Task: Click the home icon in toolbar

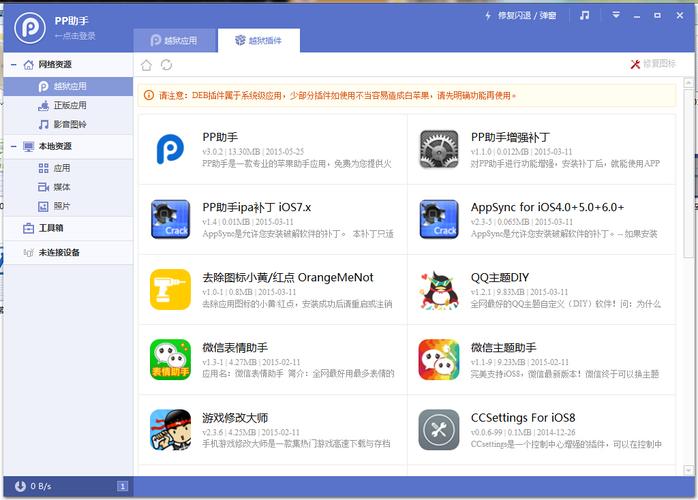Action: point(146,65)
